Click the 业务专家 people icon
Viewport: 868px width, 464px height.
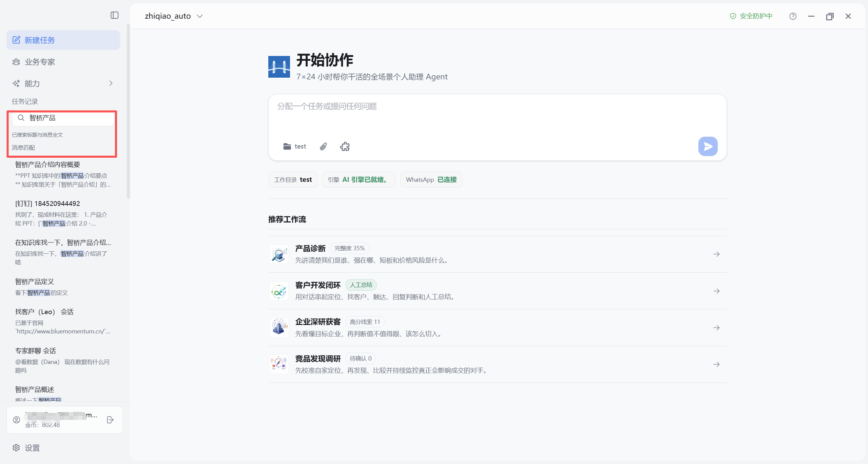16,62
